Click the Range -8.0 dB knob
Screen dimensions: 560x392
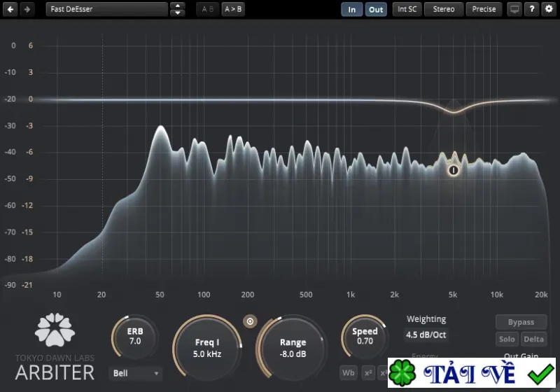click(x=293, y=348)
